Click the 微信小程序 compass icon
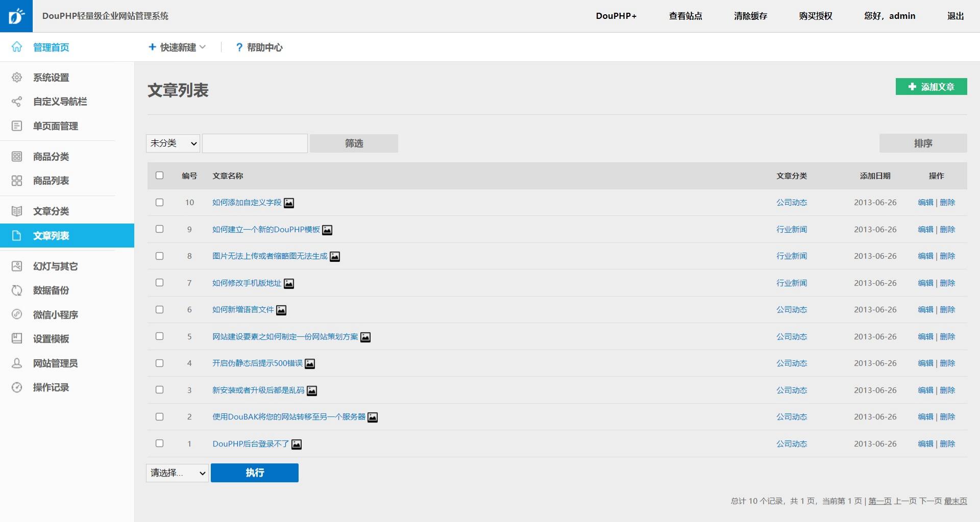 click(17, 315)
